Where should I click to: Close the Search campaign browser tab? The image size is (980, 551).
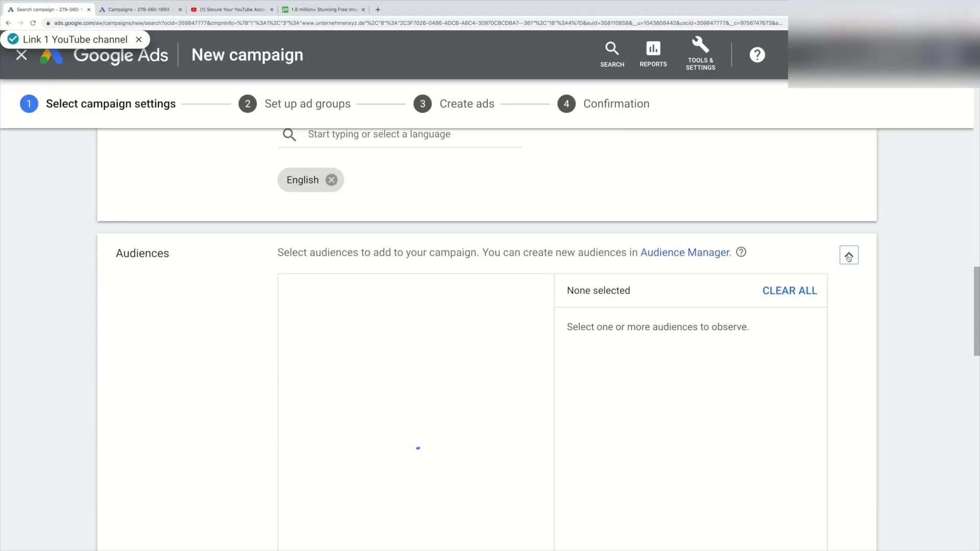click(89, 10)
